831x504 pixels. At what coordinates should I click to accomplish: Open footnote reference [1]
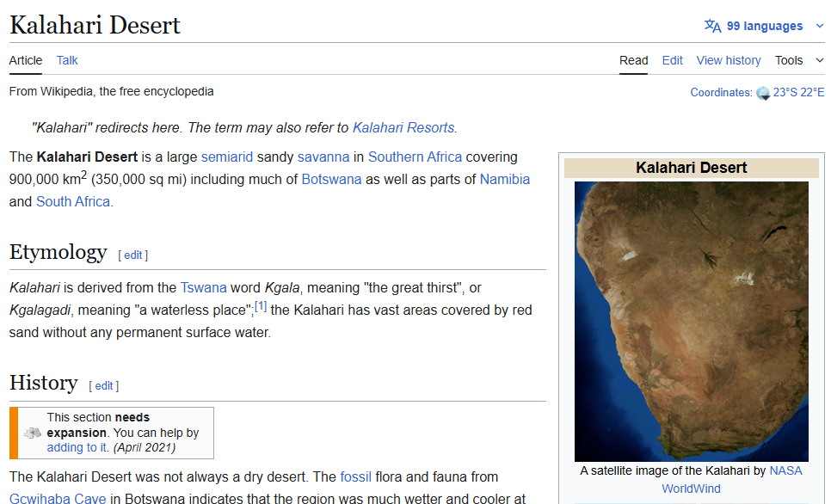pos(261,306)
